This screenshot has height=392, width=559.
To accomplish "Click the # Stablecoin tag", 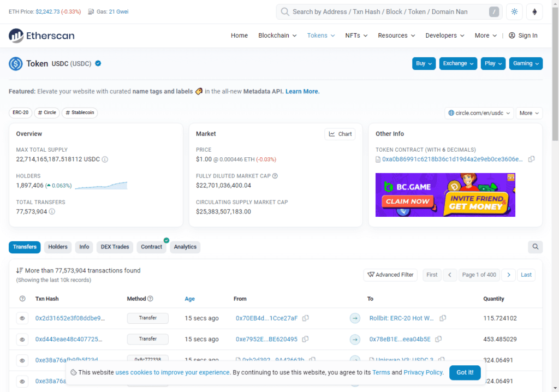I will [80, 112].
